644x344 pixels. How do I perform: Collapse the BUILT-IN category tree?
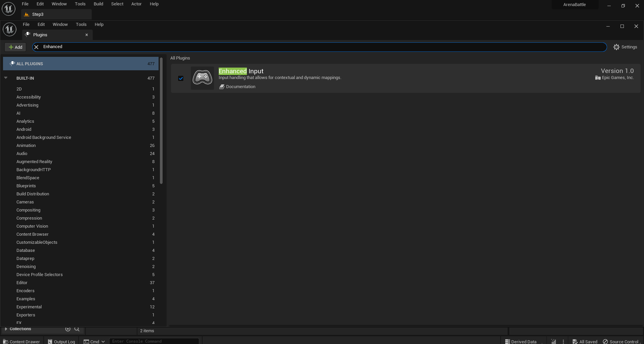[x=6, y=78]
